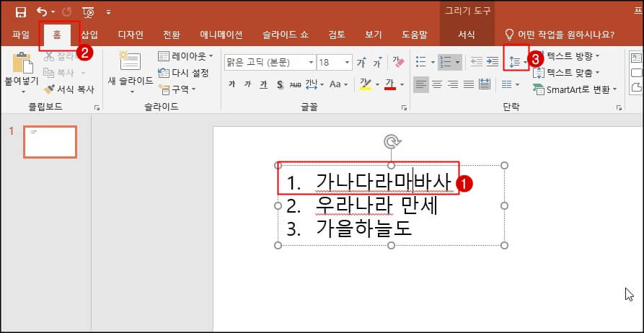Image resolution: width=644 pixels, height=333 pixels.
Task: Switch to the 디자인 design tab
Action: point(131,35)
